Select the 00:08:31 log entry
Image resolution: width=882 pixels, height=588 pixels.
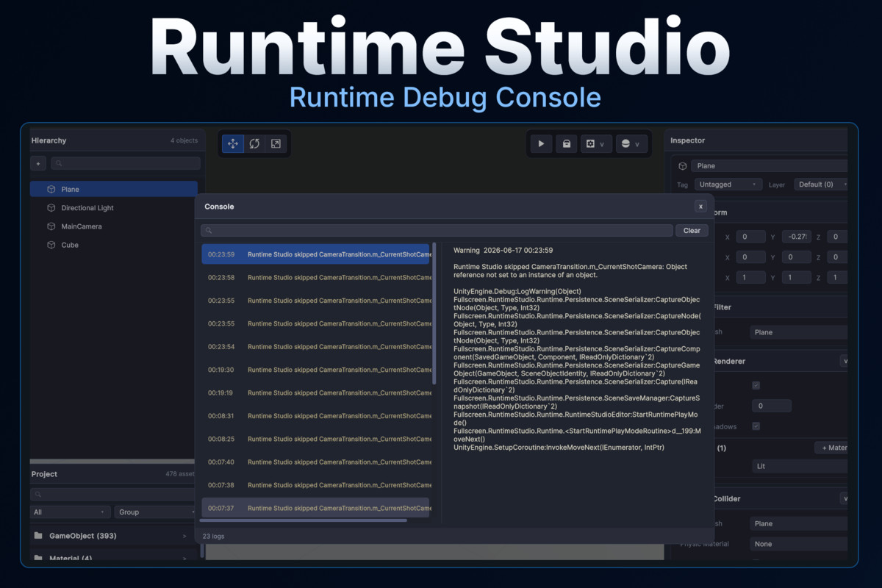pyautogui.click(x=315, y=415)
